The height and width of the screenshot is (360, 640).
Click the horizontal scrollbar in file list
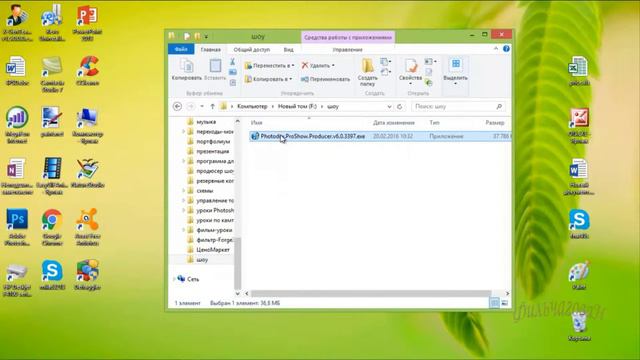pyautogui.click(x=371, y=293)
